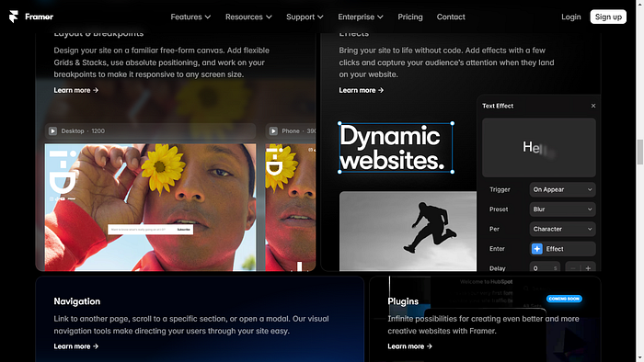
Task: Click the Coming Soon badge
Action: [x=564, y=299]
